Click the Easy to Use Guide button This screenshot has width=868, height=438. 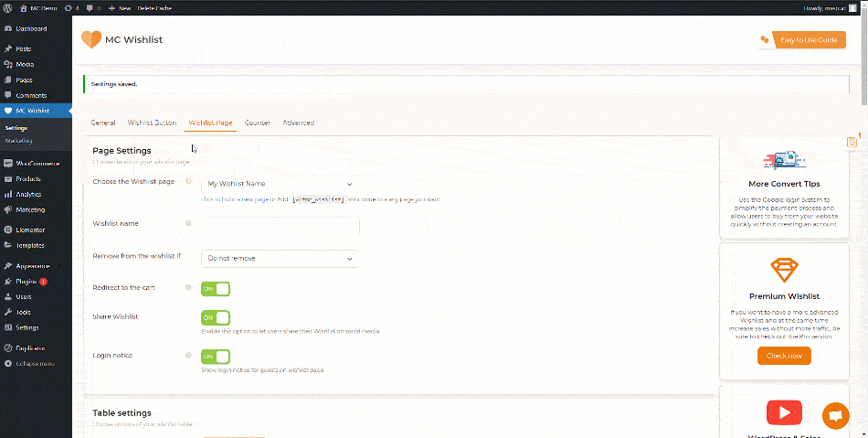point(809,40)
